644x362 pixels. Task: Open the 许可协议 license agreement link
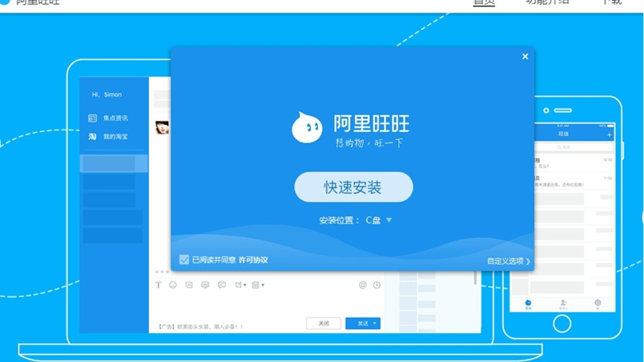pos(253,260)
